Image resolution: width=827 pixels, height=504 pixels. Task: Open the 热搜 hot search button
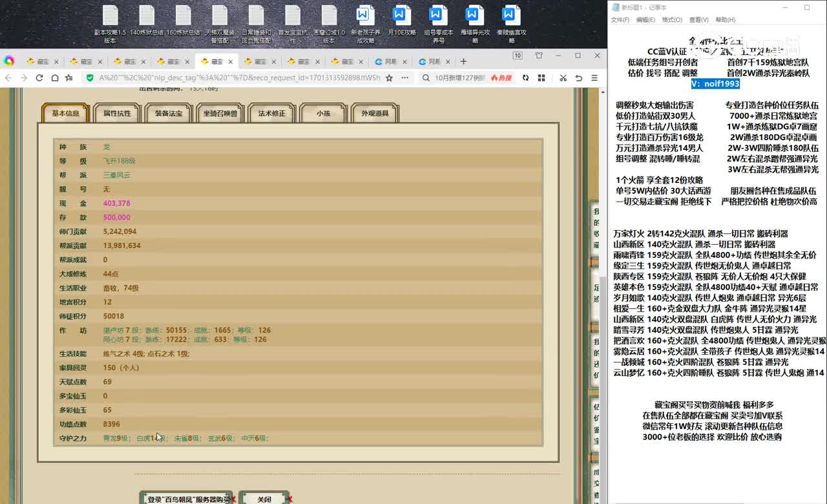click(501, 78)
